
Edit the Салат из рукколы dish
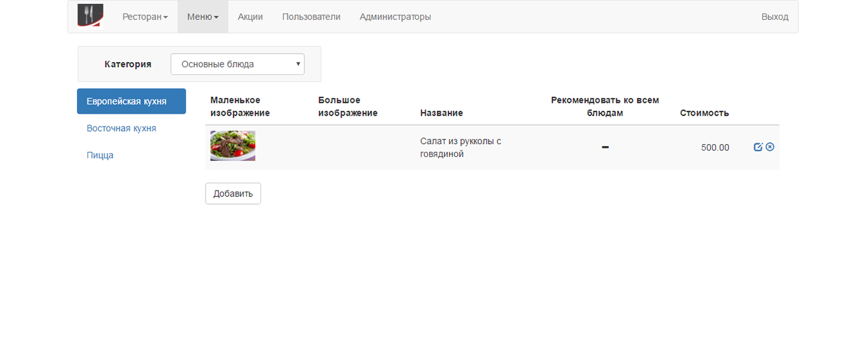[x=758, y=147]
